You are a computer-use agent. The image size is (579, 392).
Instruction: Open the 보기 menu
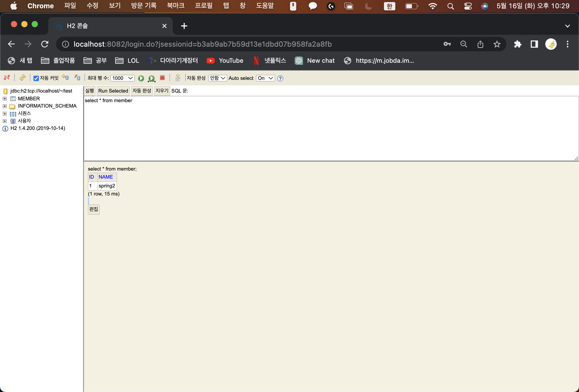coord(115,6)
